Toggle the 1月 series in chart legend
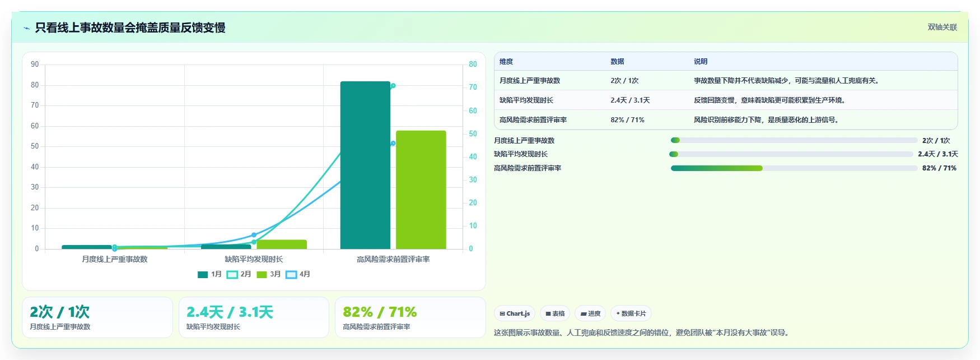This screenshot has height=360, width=980. pyautogui.click(x=210, y=274)
